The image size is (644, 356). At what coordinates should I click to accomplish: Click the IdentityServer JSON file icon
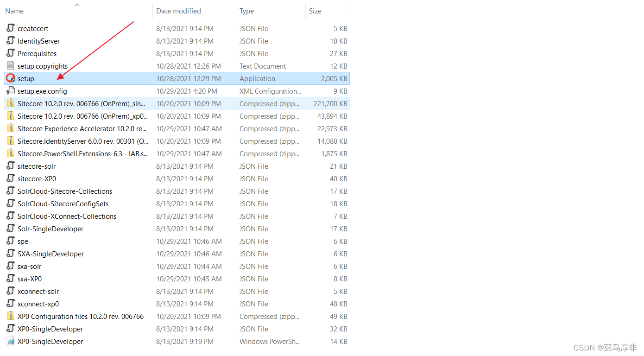(x=11, y=41)
